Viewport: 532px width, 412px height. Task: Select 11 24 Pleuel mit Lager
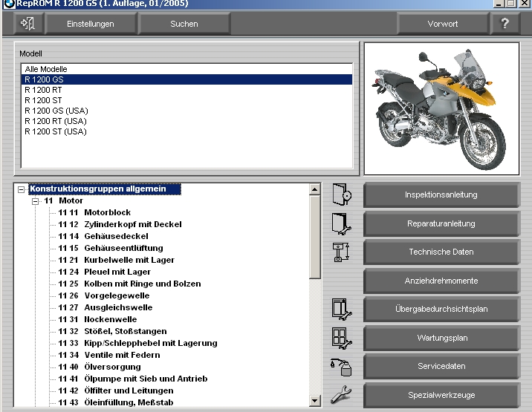(104, 272)
